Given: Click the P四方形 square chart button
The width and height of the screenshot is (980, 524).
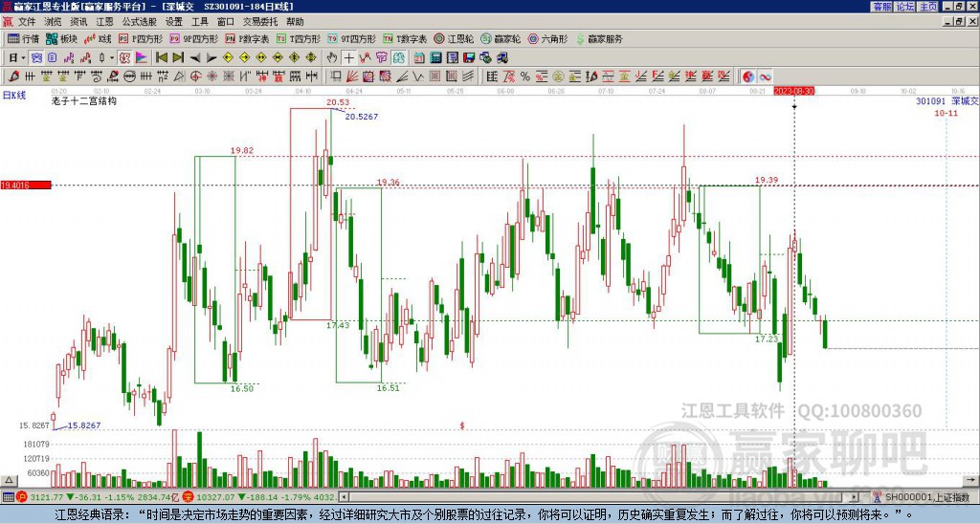Looking at the screenshot, I should [141, 38].
